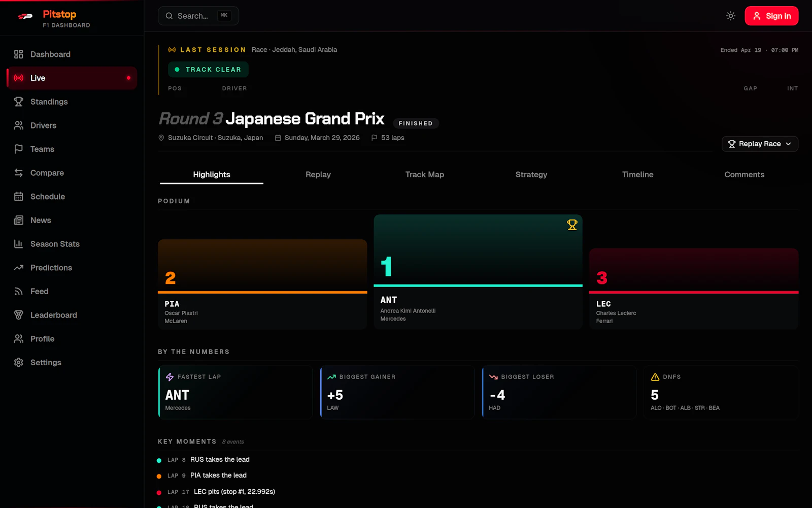Select the first-place ANT podium card
The width and height of the screenshot is (812, 508).
(x=478, y=272)
